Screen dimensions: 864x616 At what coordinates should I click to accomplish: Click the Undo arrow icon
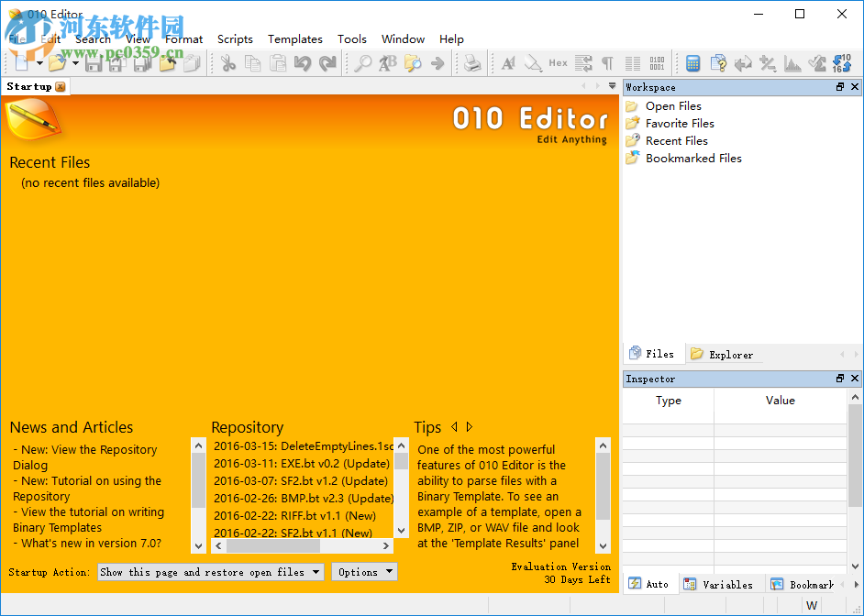click(303, 63)
